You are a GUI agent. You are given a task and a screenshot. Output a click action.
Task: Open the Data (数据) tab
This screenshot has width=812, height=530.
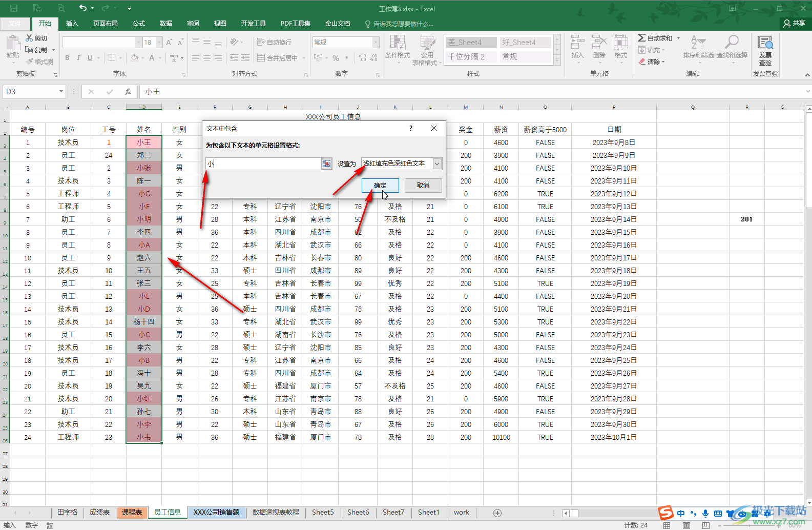pyautogui.click(x=166, y=23)
